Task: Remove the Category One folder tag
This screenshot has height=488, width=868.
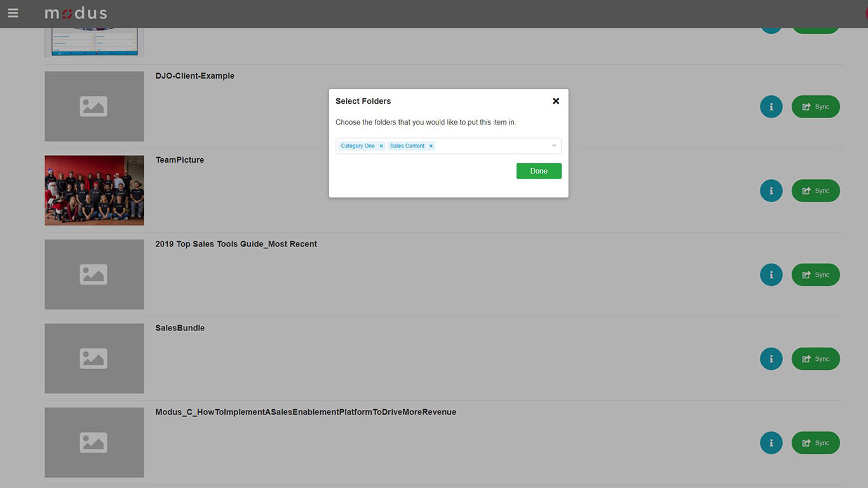Action: click(x=381, y=146)
